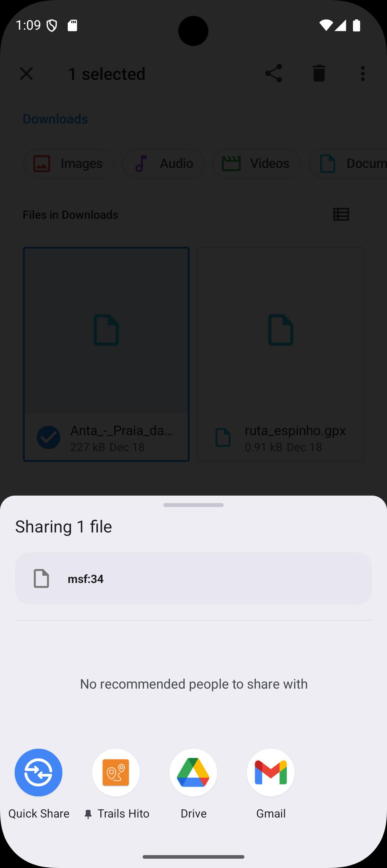Tap the bottom navigation gesture bar
387x868 pixels.
pos(193,857)
